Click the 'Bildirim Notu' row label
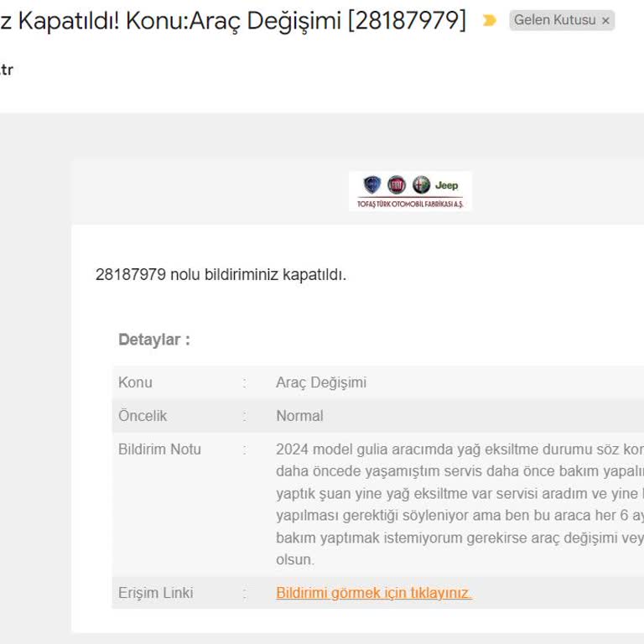This screenshot has height=644, width=644. [159, 449]
